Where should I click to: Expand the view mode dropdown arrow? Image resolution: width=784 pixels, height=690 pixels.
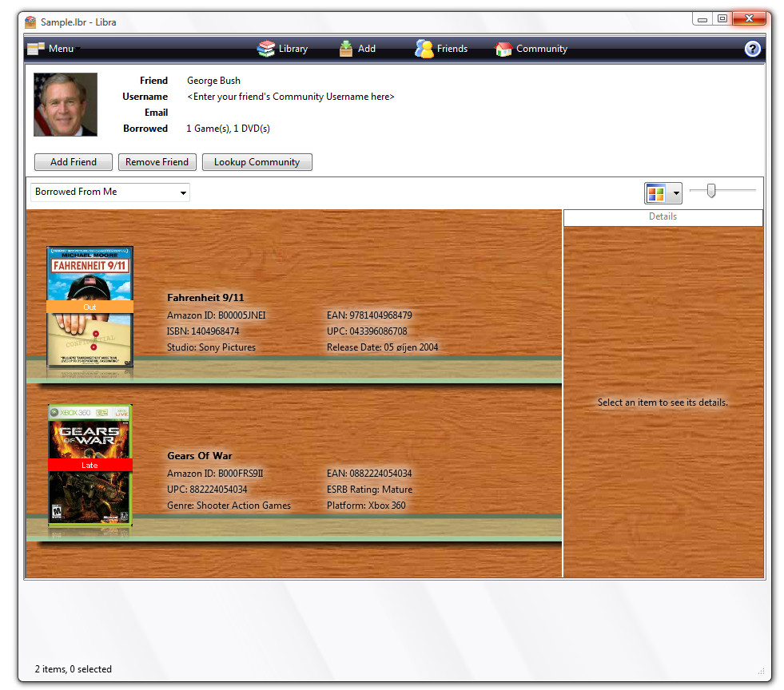675,192
